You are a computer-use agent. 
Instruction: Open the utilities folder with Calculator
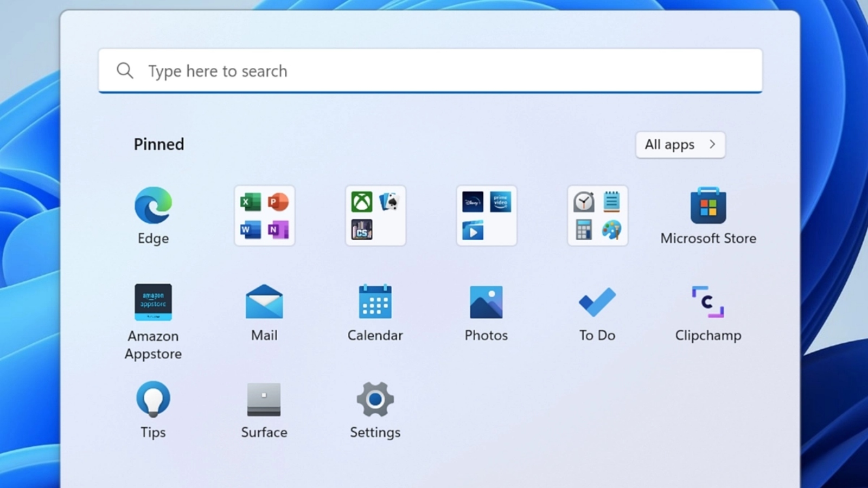click(x=597, y=216)
